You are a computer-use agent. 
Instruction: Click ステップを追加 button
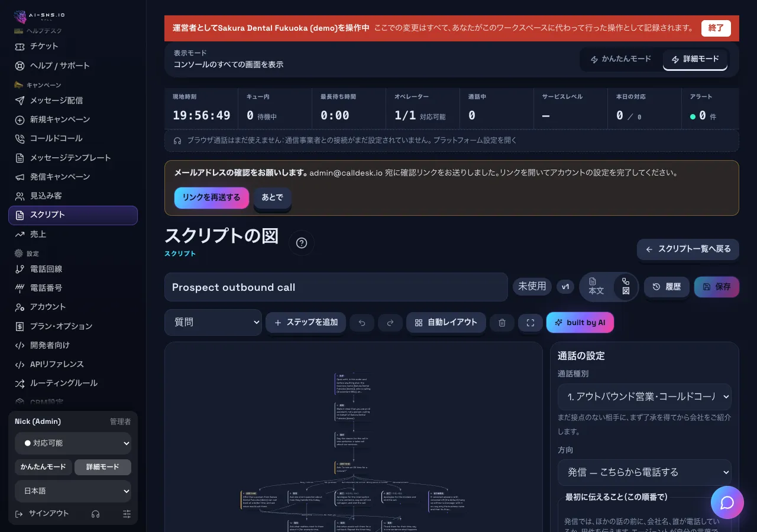coord(306,322)
